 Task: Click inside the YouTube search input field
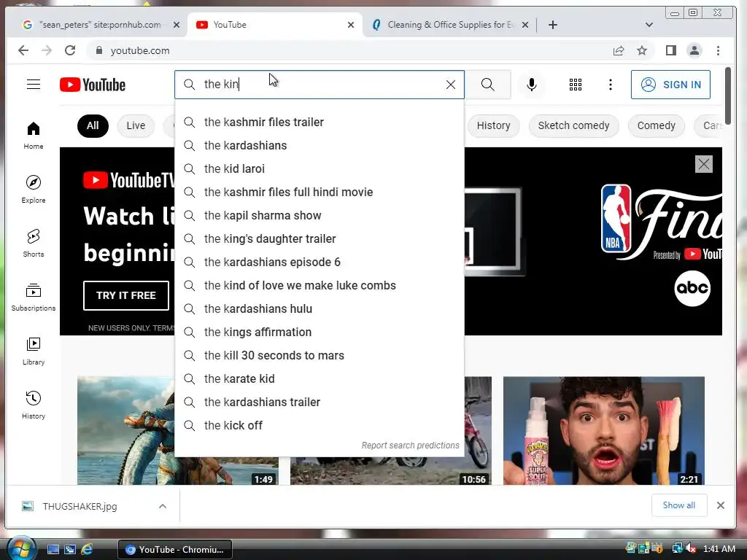tap(320, 85)
